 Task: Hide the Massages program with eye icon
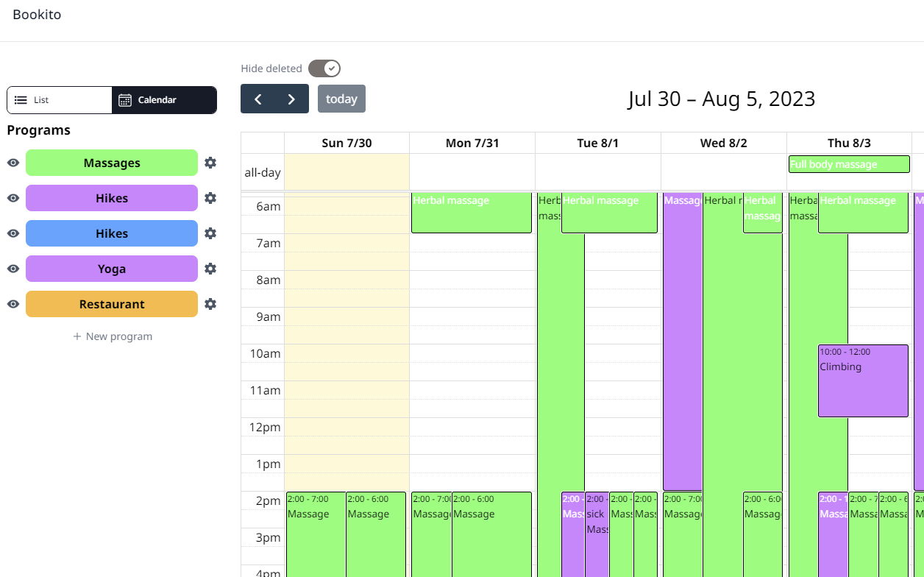pos(13,163)
